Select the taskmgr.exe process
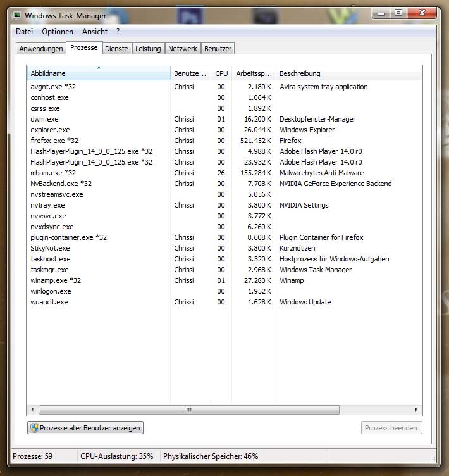 click(225, 270)
